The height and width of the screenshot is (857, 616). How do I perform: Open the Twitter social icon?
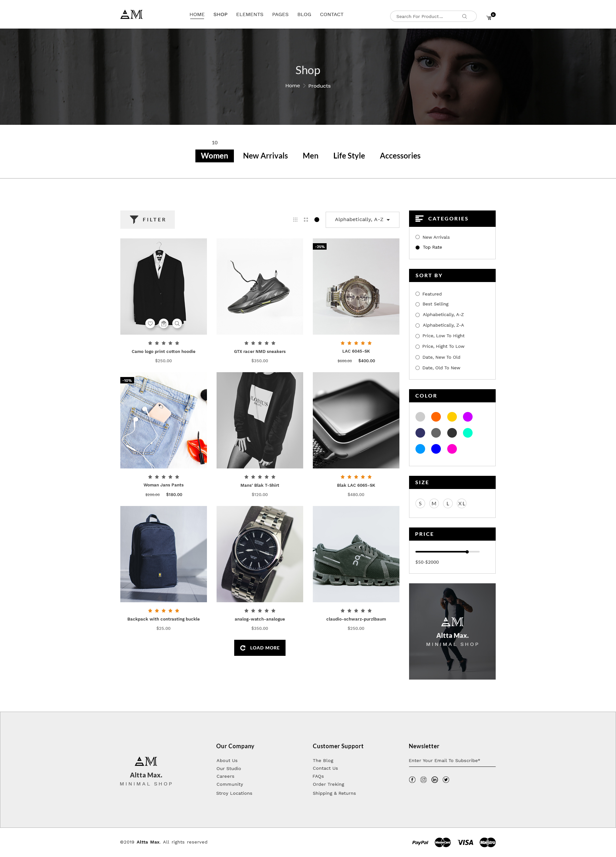coord(446,780)
